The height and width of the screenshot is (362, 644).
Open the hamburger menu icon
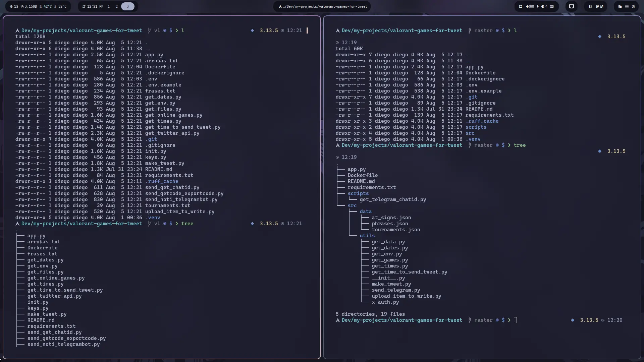tap(627, 6)
